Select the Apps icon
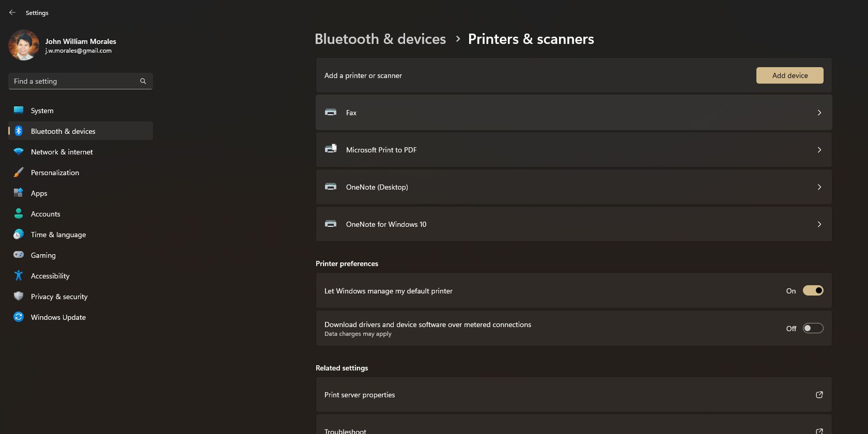This screenshot has height=434, width=868. [19, 193]
